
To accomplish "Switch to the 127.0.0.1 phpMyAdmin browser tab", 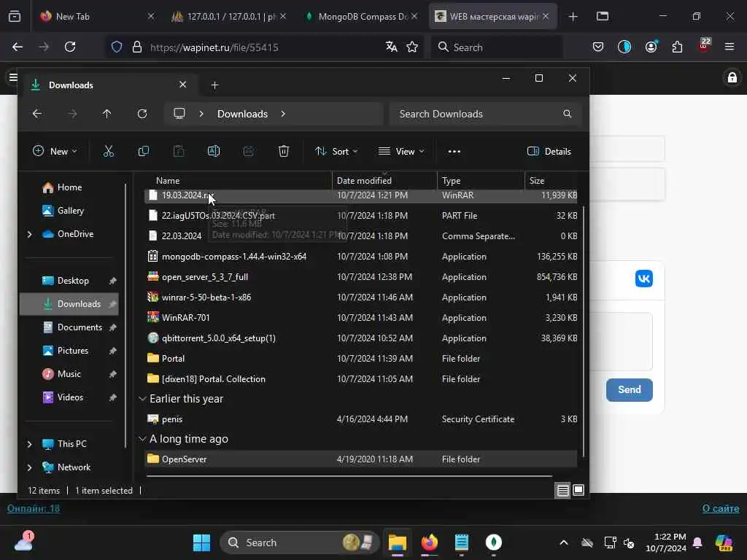I will tap(228, 16).
